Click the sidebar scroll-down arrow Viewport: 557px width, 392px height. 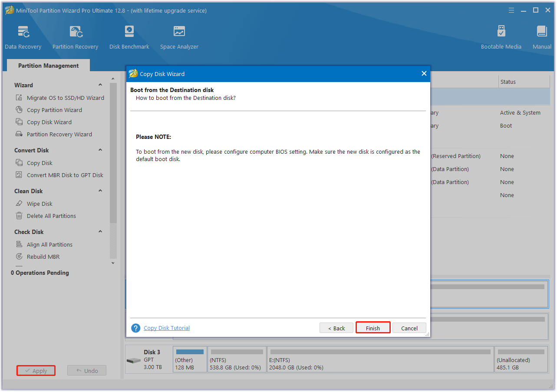[x=113, y=263]
